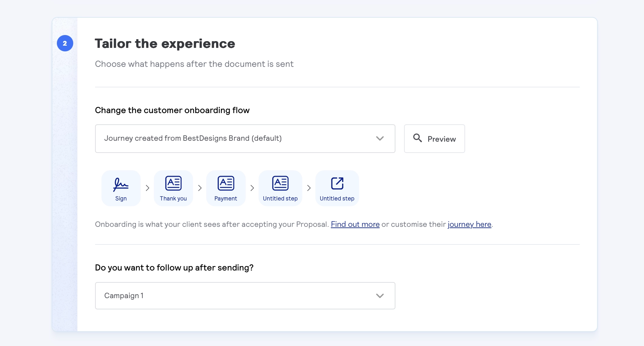The image size is (644, 346).
Task: Select the document icon above Payment label
Action: (x=226, y=182)
